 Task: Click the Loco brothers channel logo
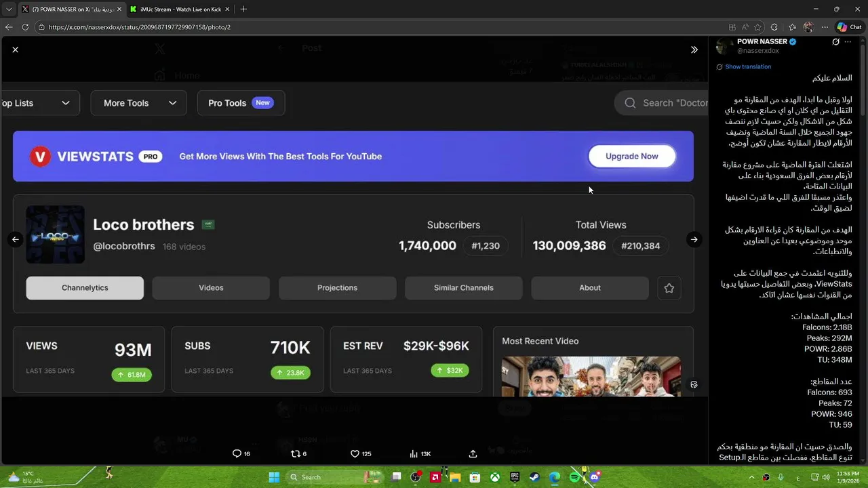56,235
